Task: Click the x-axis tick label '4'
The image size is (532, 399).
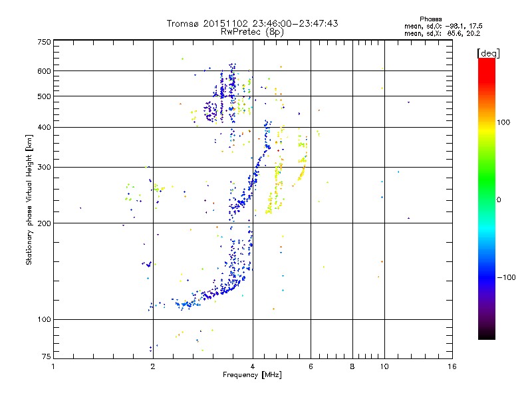Action: point(253,366)
